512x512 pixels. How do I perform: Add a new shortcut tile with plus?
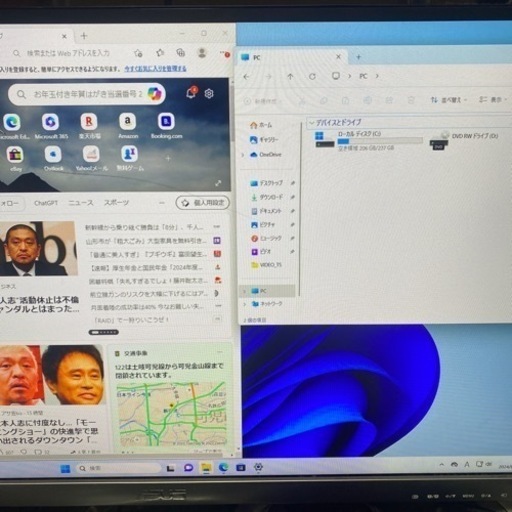tap(168, 158)
